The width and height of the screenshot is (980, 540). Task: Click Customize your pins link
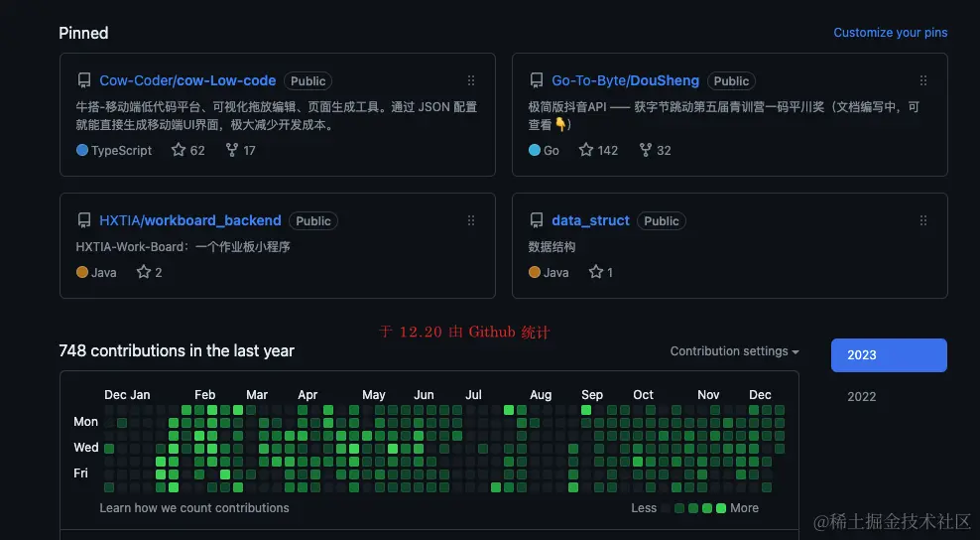tap(890, 33)
